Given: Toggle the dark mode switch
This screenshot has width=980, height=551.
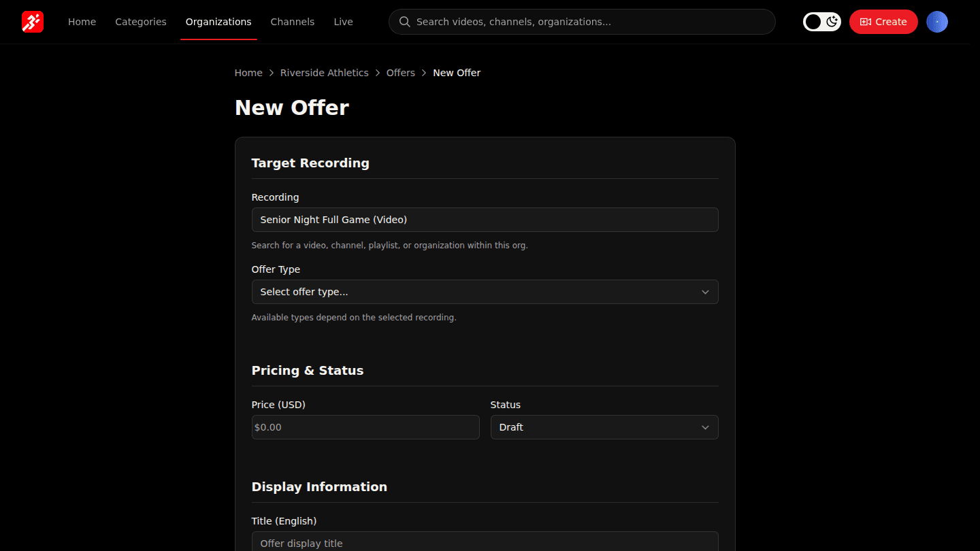Looking at the screenshot, I should coord(822,22).
